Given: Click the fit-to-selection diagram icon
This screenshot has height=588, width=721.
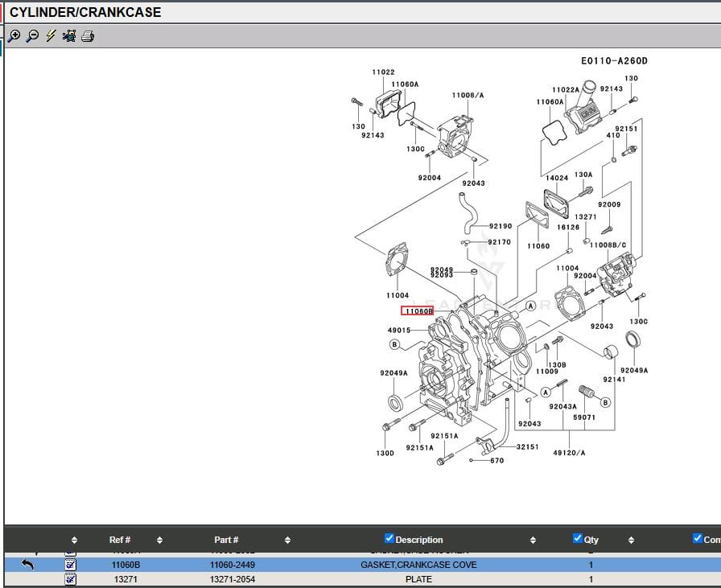Looking at the screenshot, I should 69,36.
